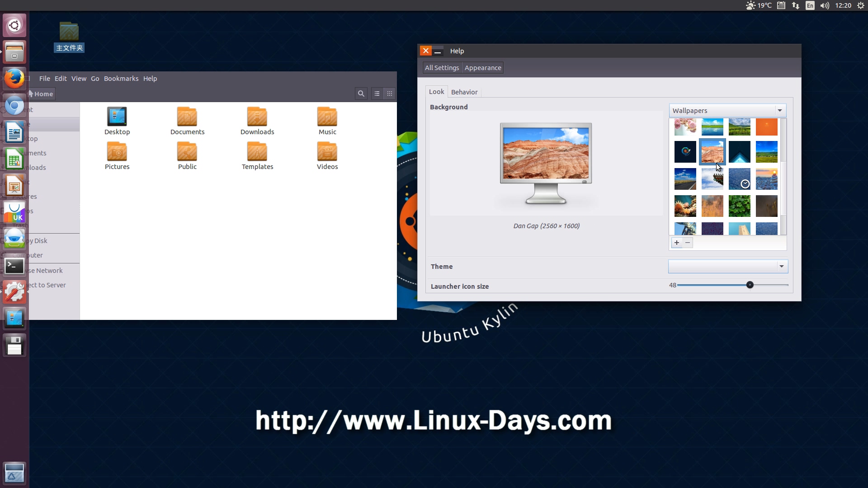The width and height of the screenshot is (868, 488).
Task: Open System Settings wrench-and-gear launcher icon
Action: tap(14, 292)
